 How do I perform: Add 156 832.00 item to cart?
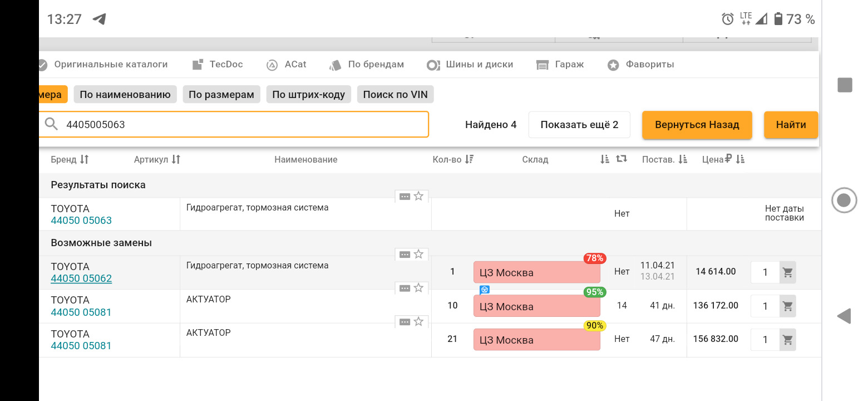pyautogui.click(x=788, y=340)
